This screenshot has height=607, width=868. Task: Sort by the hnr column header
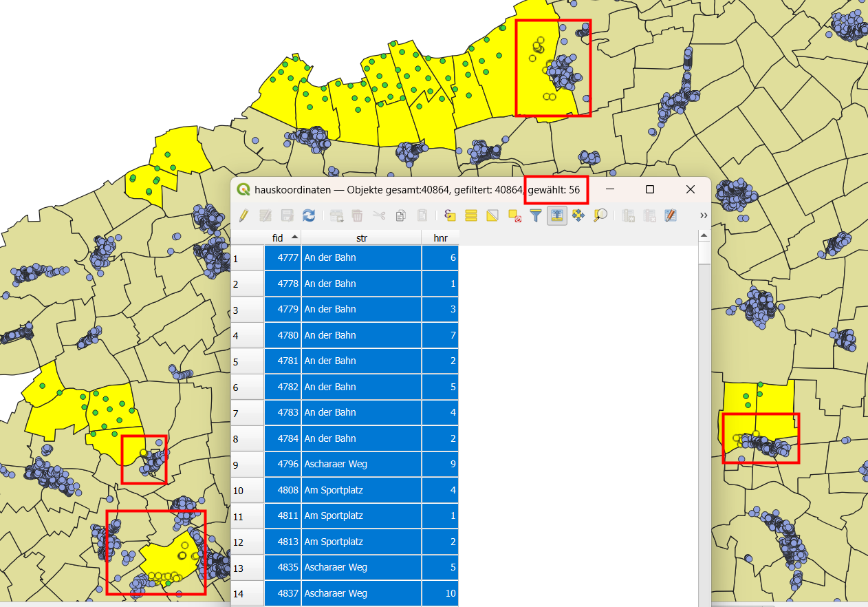pos(440,237)
